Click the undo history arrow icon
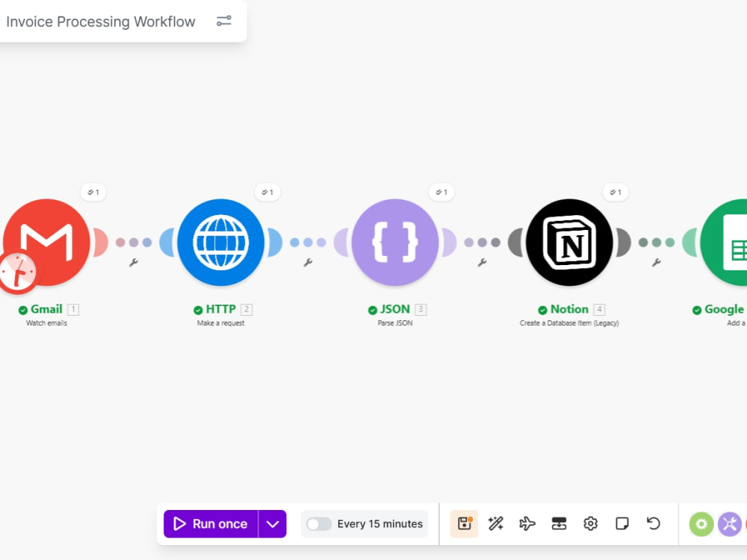The image size is (747, 560). pyautogui.click(x=654, y=524)
